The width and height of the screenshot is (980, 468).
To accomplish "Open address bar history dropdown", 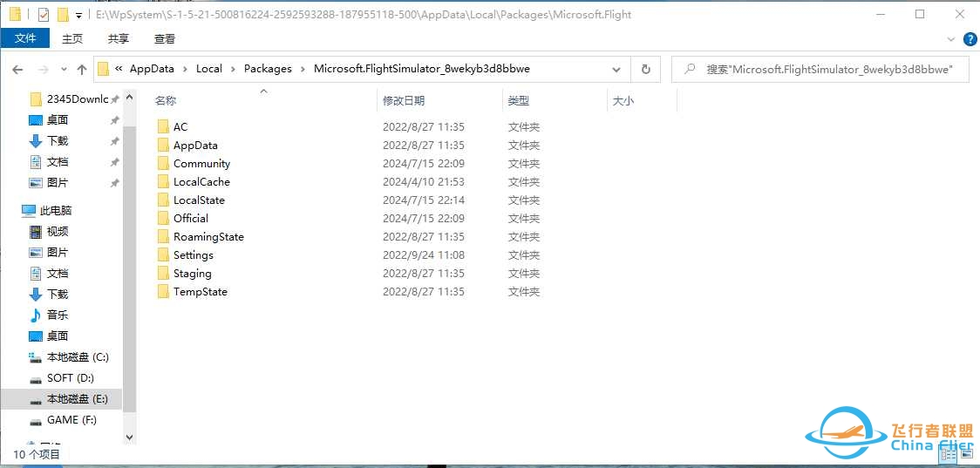I will point(616,70).
